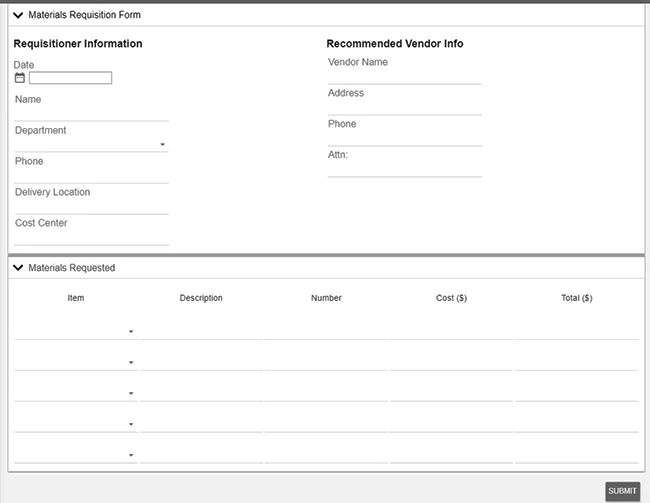650x503 pixels.
Task: Select the Delivery Location field
Action: [x=91, y=205]
